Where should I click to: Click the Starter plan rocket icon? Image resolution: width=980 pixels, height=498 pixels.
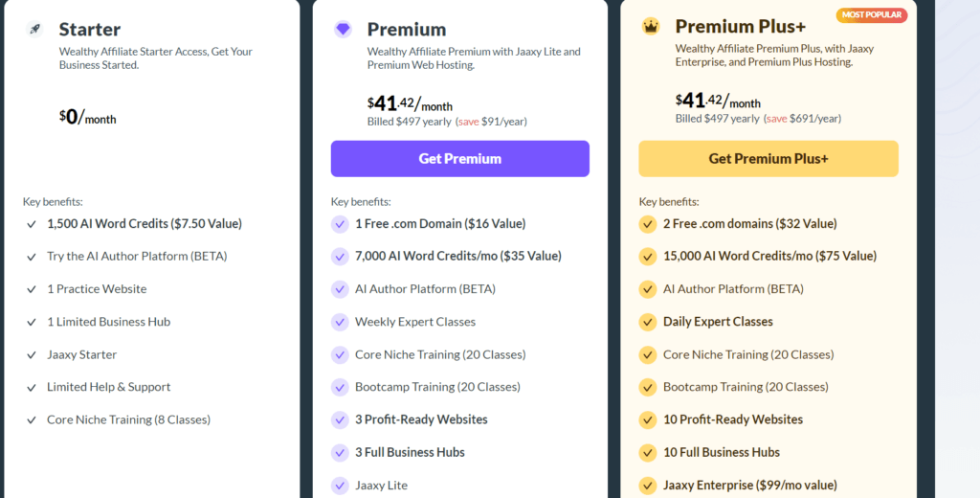34,29
